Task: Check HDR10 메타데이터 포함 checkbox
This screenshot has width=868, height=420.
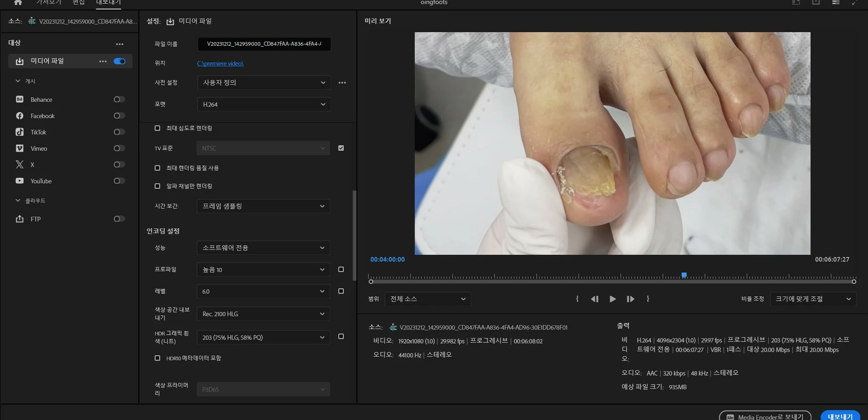Action: pos(157,358)
